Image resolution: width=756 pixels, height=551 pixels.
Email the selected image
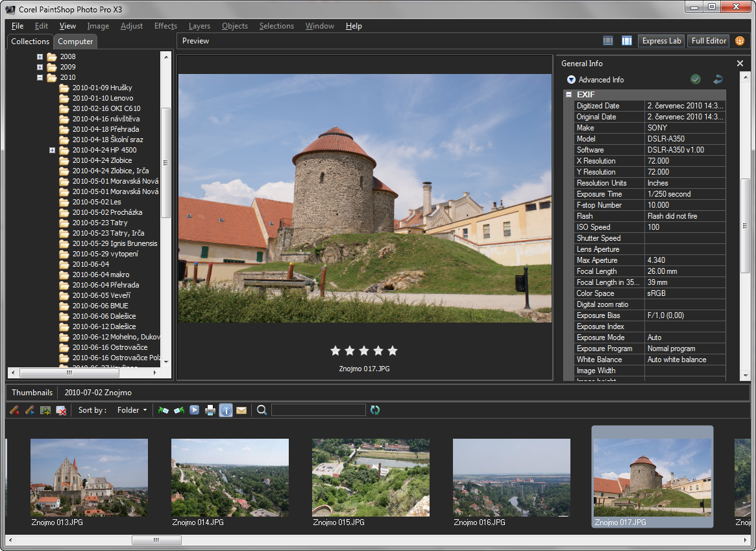coord(241,410)
